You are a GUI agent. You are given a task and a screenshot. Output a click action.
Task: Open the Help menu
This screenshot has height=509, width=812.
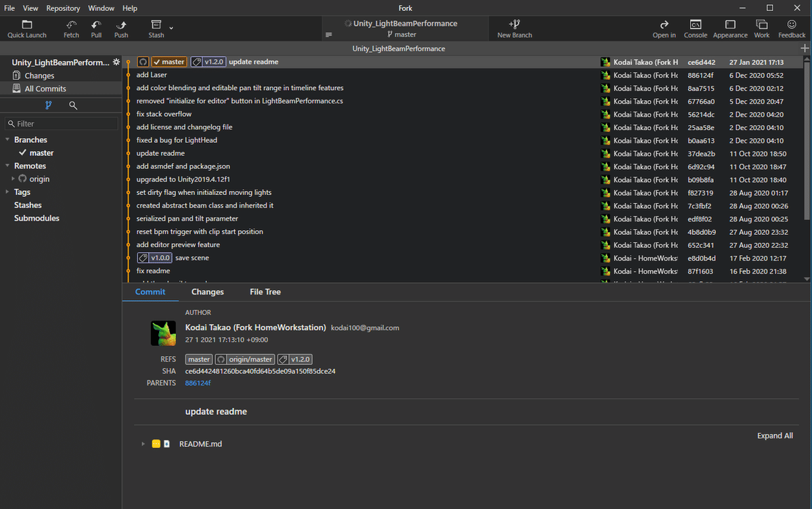click(x=130, y=8)
